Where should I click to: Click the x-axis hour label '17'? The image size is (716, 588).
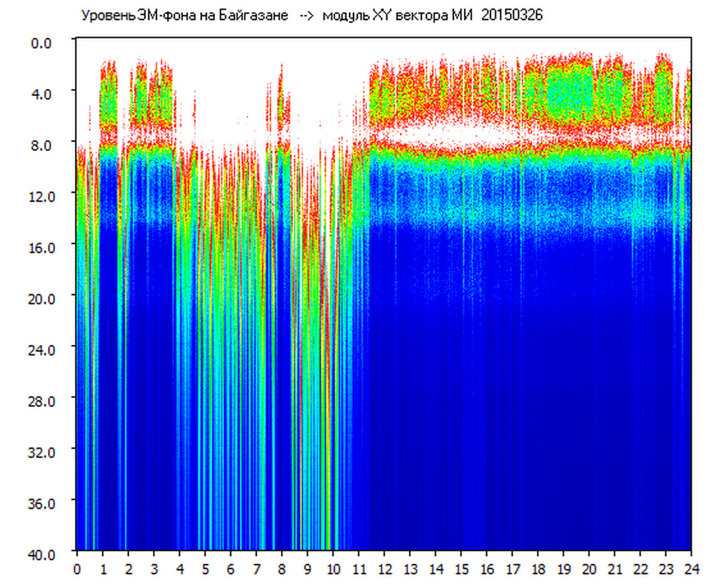point(513,569)
